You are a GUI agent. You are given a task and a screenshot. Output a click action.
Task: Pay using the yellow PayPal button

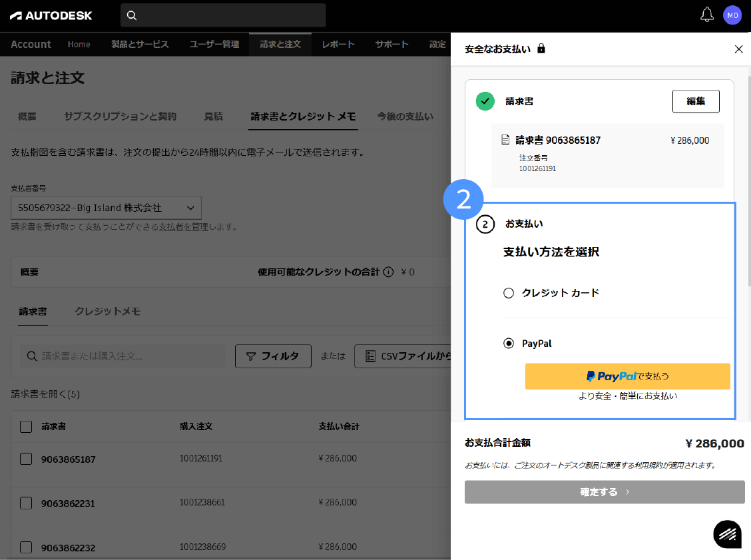627,376
